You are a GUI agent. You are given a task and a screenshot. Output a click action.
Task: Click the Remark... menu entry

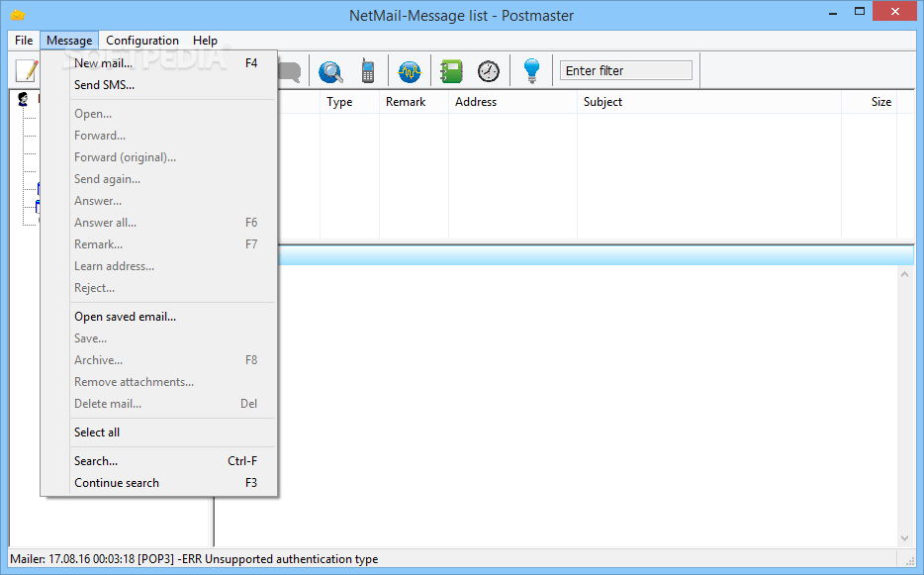coord(159,244)
